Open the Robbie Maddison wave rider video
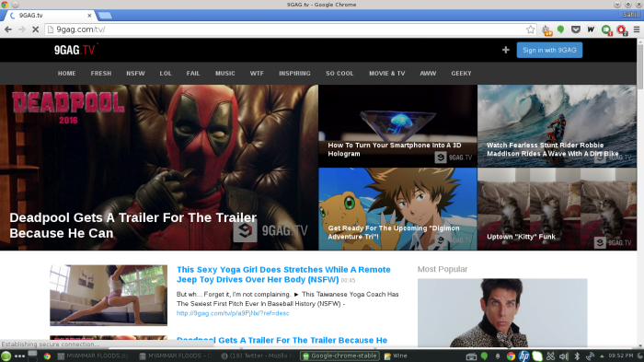 tap(557, 126)
